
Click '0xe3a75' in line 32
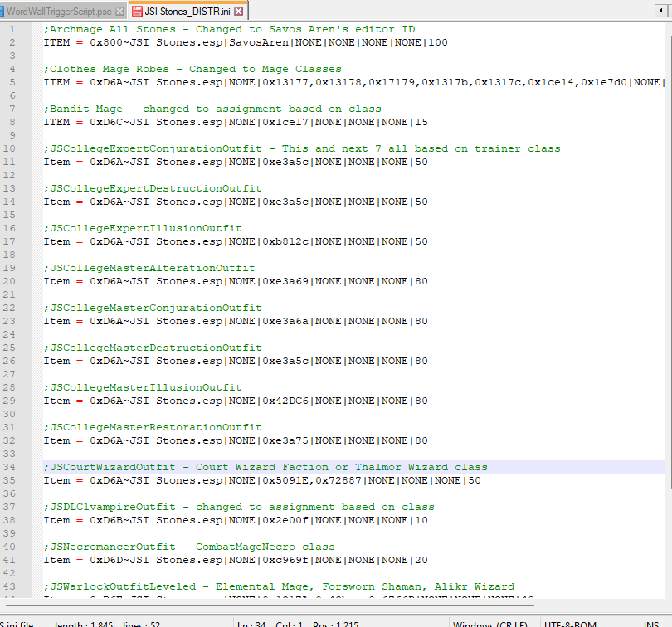(285, 441)
